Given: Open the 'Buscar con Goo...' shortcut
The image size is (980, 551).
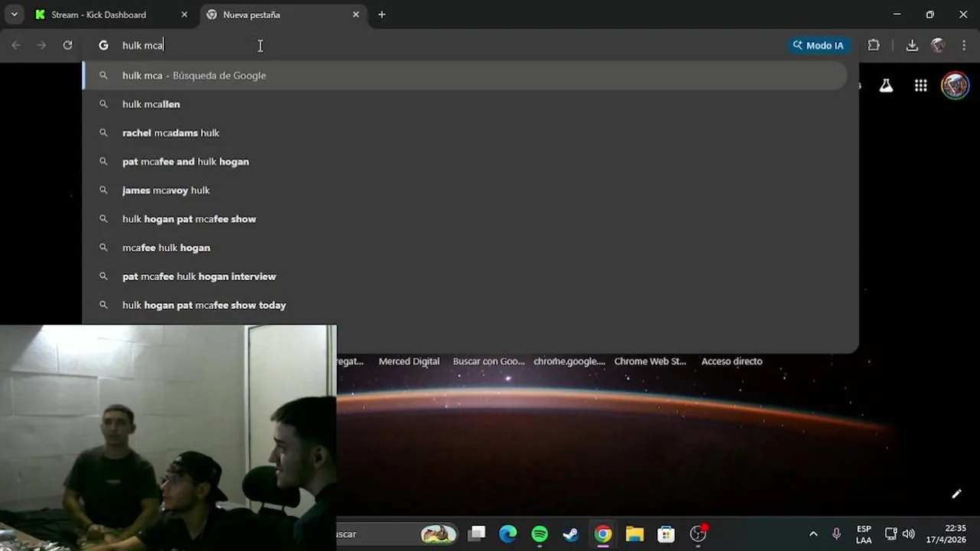Looking at the screenshot, I should coord(488,361).
